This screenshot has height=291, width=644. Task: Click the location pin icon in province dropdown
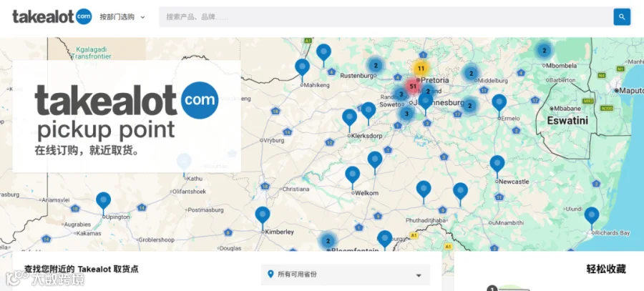pyautogui.click(x=270, y=274)
